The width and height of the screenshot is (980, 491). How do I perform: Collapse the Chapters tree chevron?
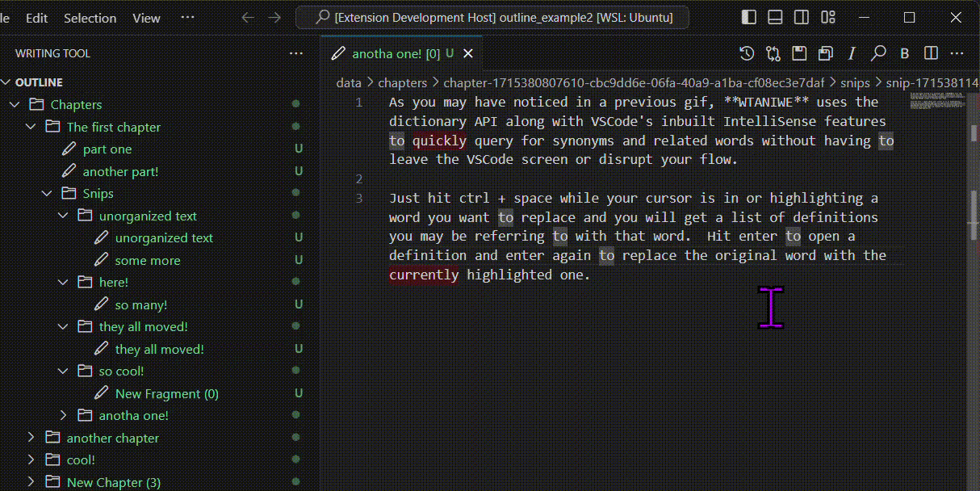[15, 104]
